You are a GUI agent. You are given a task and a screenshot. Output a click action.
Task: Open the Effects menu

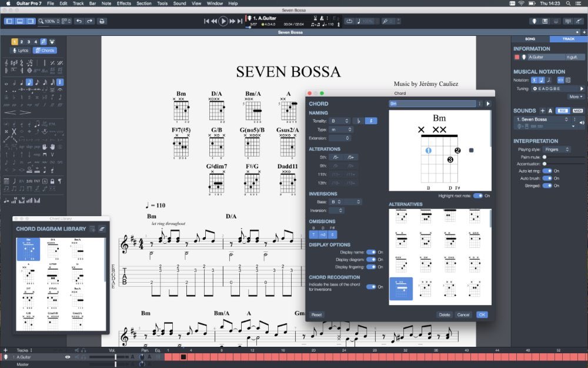[124, 4]
